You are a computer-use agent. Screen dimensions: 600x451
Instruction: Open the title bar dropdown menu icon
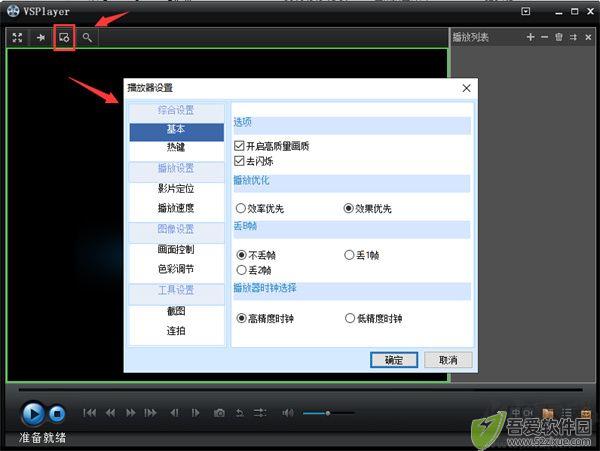click(x=526, y=11)
